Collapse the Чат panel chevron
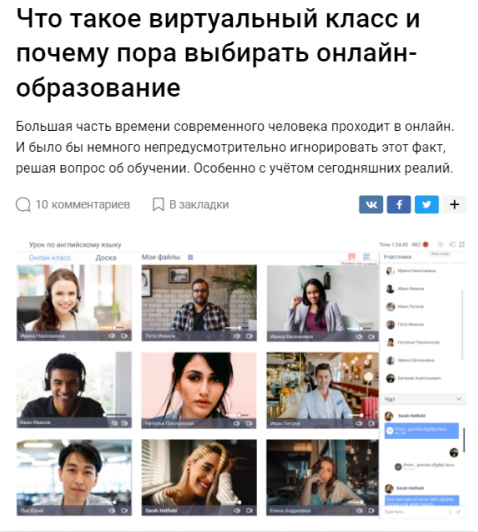Viewport: 478px width, 532px height. pyautogui.click(x=459, y=399)
